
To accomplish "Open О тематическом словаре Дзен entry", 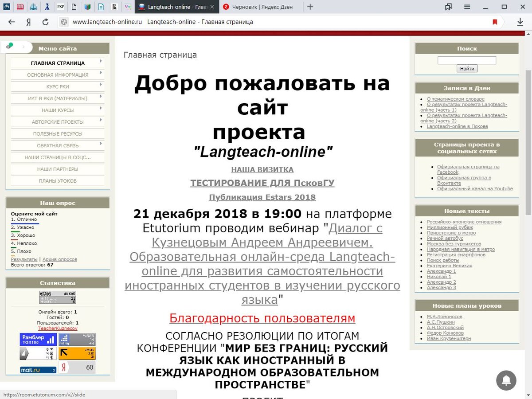I will tap(456, 99).
